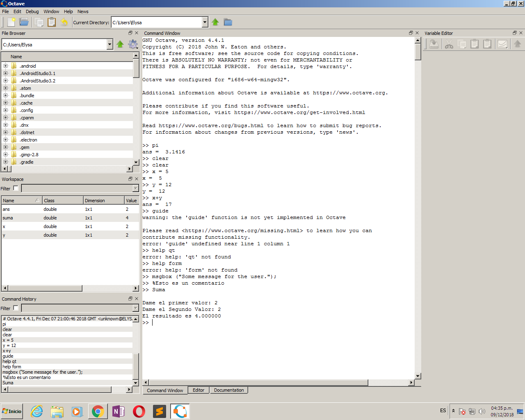Screen dimensions: 525x420
Task: Switch to the Editor tab
Action: [x=199, y=390]
